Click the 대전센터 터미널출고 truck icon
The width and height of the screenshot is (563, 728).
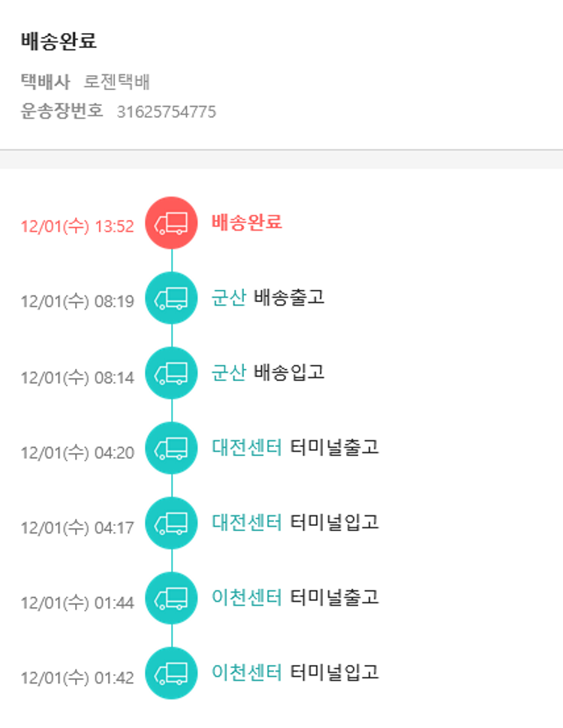pyautogui.click(x=171, y=449)
